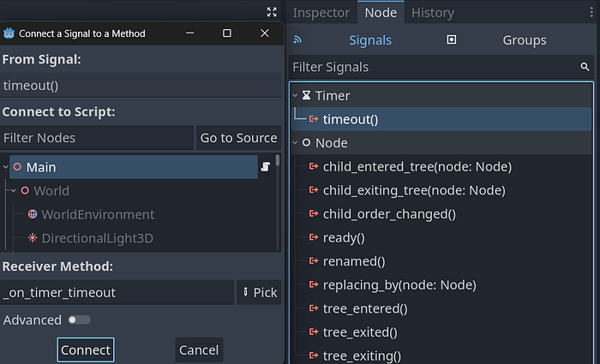Click the WorldEnvironment globe icon
This screenshot has height=364, width=600.
pyautogui.click(x=33, y=214)
